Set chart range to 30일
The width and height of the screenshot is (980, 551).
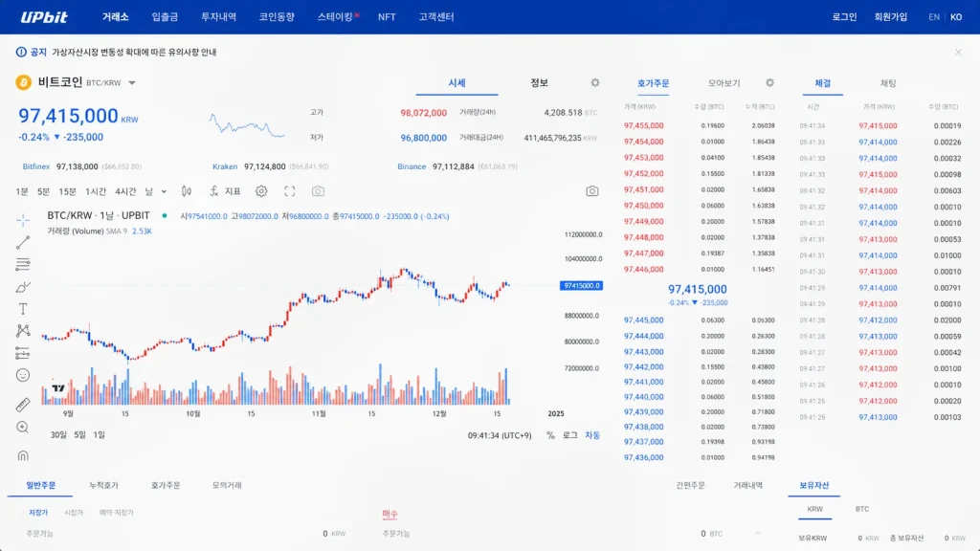click(x=58, y=435)
